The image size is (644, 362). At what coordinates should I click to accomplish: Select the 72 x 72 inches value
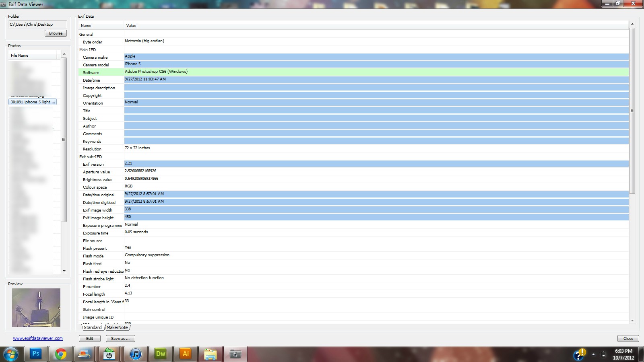point(137,148)
